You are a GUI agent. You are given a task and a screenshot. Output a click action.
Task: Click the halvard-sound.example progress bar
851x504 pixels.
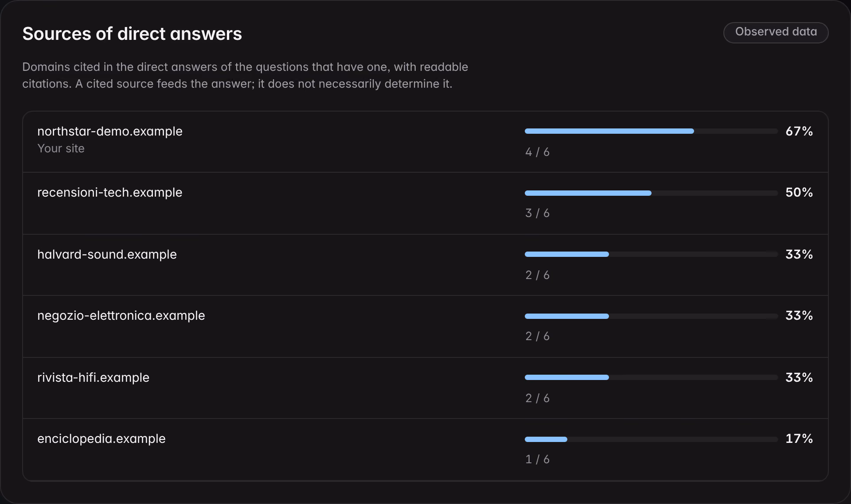coord(651,254)
